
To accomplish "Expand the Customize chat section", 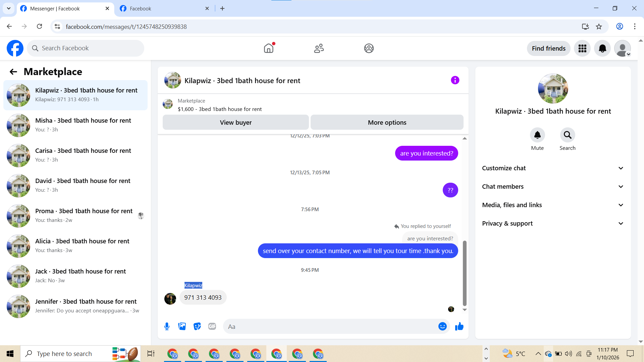I will (x=553, y=168).
